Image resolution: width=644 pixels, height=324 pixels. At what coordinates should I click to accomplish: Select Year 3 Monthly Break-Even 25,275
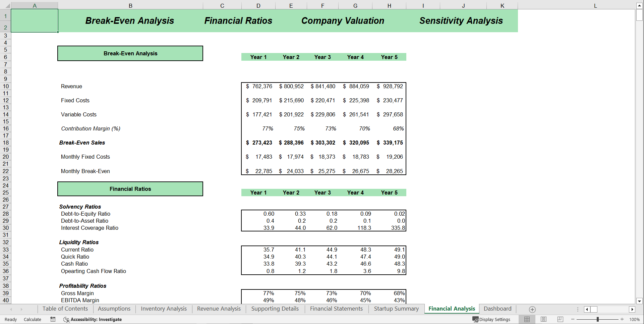pyautogui.click(x=323, y=171)
